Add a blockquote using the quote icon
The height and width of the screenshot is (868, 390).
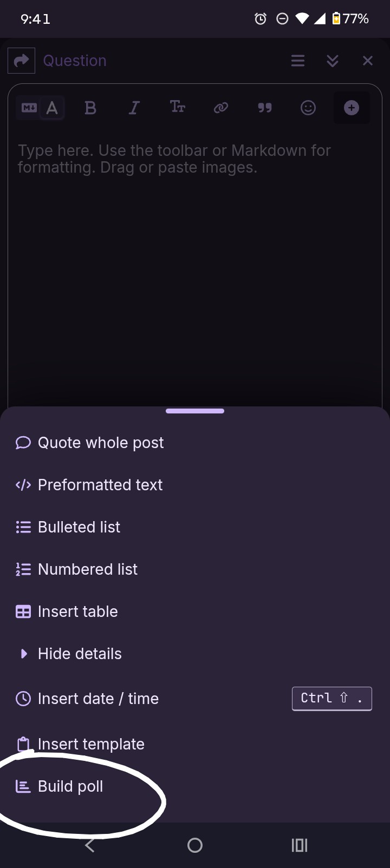tap(264, 108)
